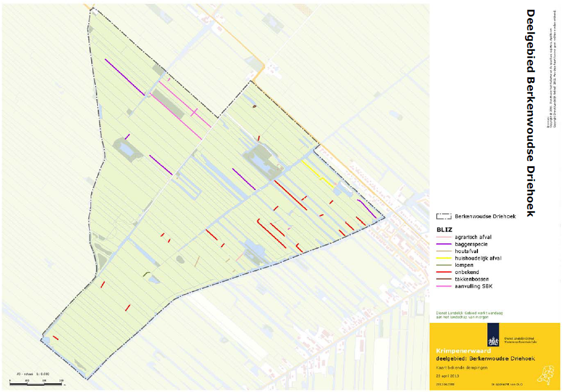
Task: Click the Rijksoverheid coat of arms logo
Action: coord(493,335)
